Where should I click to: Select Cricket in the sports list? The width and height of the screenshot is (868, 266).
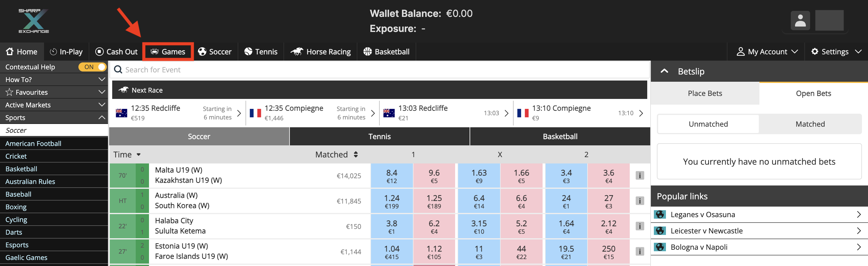tap(16, 156)
